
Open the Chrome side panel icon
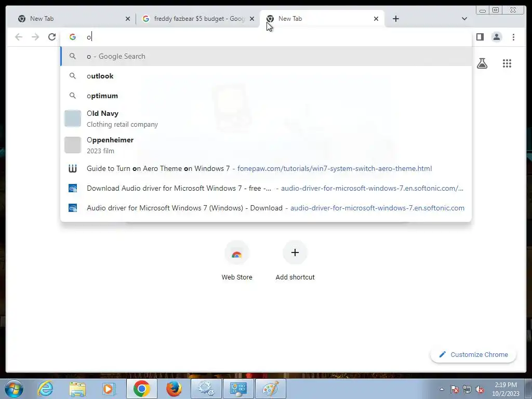tap(480, 37)
